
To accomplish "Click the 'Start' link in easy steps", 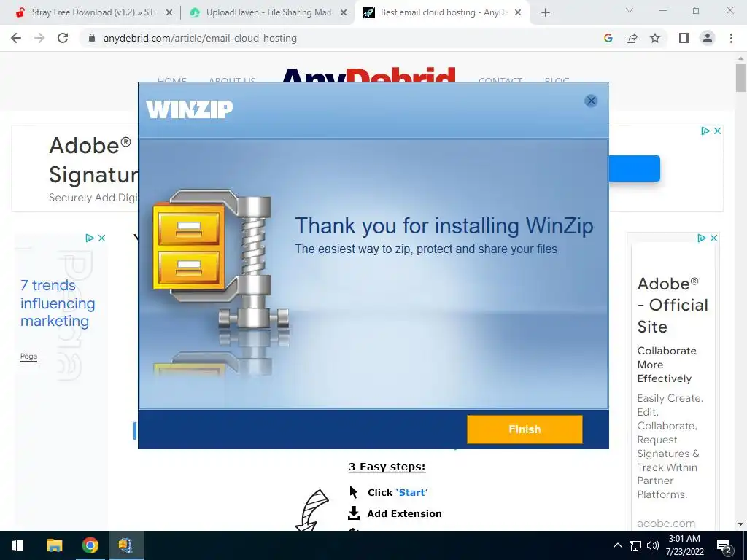I will tap(411, 492).
